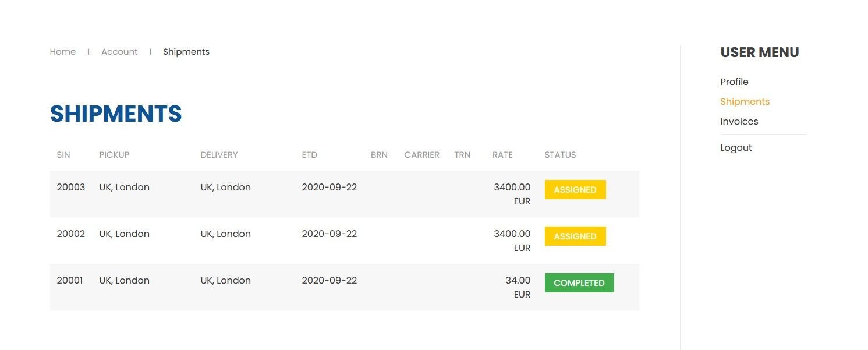Go to Home breadcrumb link

pos(63,52)
